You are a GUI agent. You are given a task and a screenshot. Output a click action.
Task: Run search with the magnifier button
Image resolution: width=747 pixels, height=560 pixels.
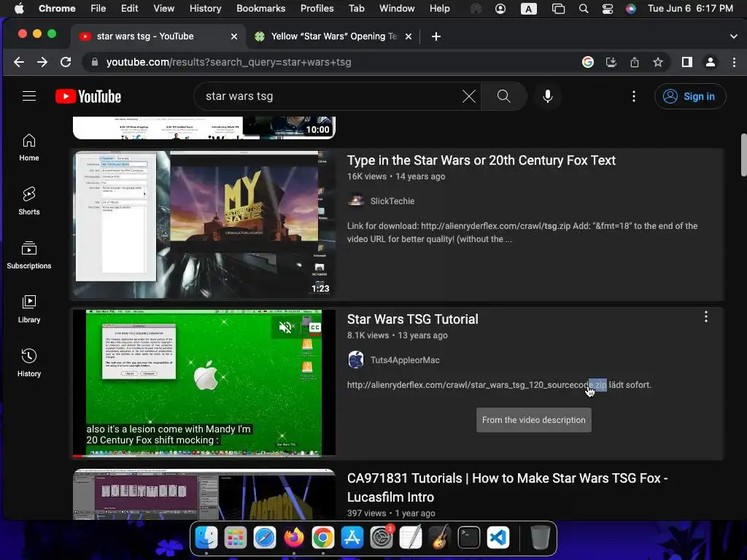(x=503, y=96)
